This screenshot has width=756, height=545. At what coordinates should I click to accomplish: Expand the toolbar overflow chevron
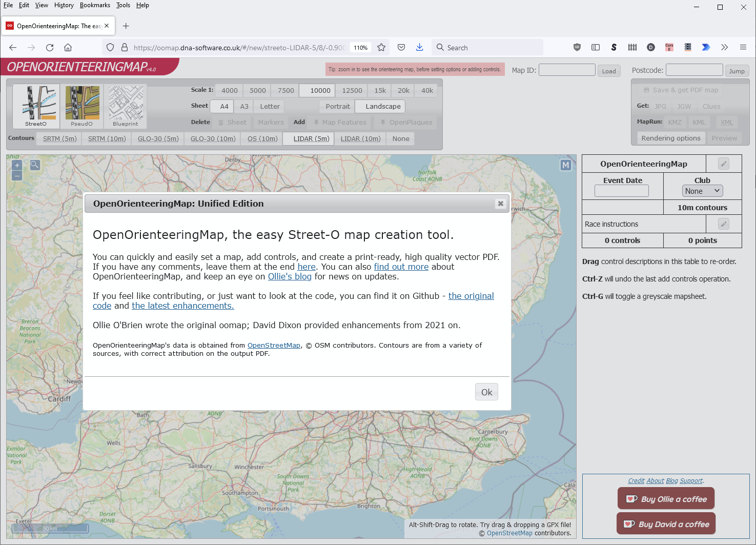pos(724,47)
